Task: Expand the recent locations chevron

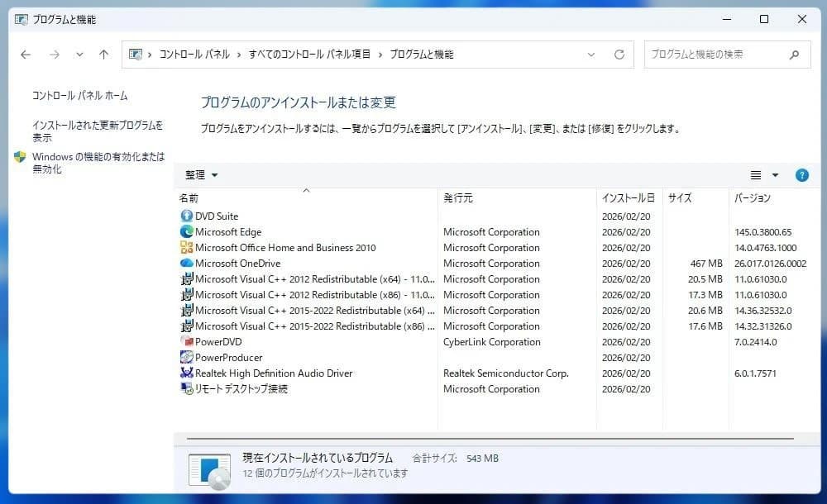Action: point(79,55)
